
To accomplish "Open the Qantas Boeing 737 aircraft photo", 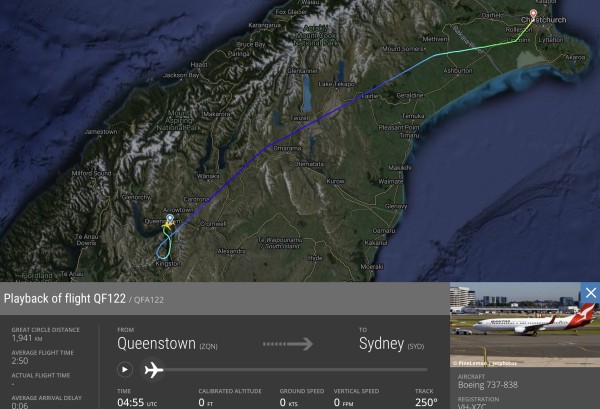I will tap(525, 324).
